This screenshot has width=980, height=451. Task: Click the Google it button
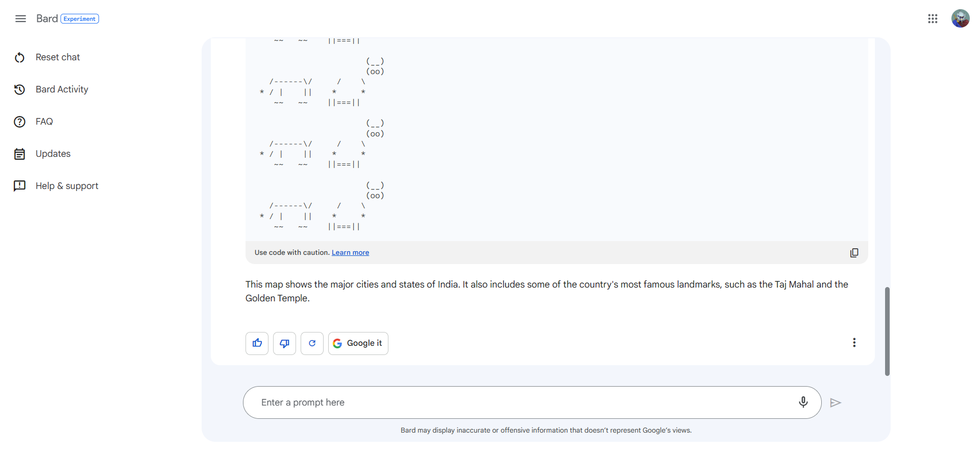(x=358, y=343)
